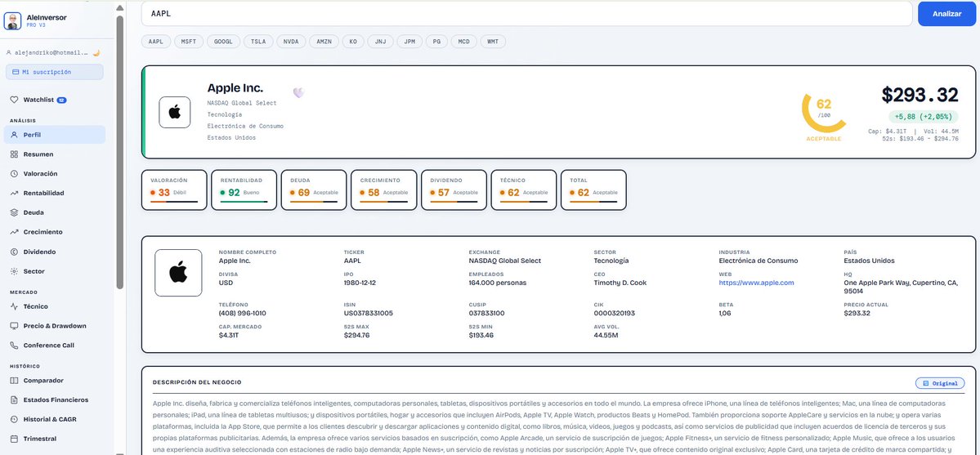Open the Dividendo 57 score card
The height and width of the screenshot is (455, 980).
pyautogui.click(x=454, y=190)
